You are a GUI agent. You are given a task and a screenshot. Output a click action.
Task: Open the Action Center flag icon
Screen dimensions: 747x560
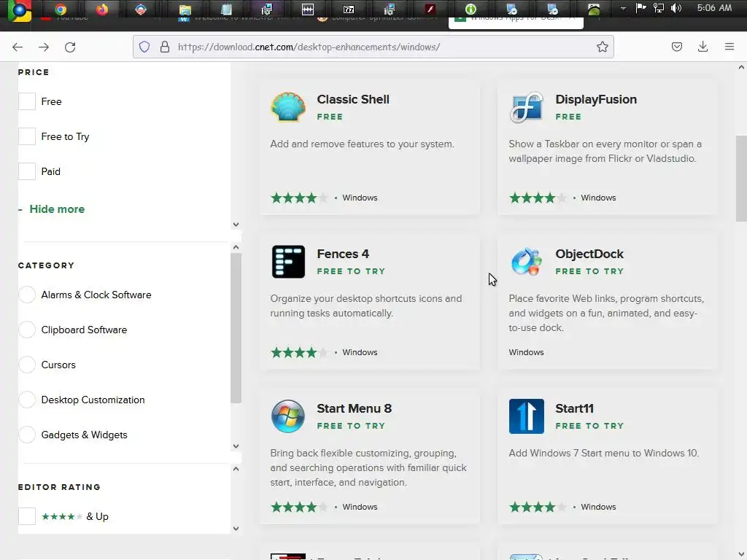tap(640, 8)
